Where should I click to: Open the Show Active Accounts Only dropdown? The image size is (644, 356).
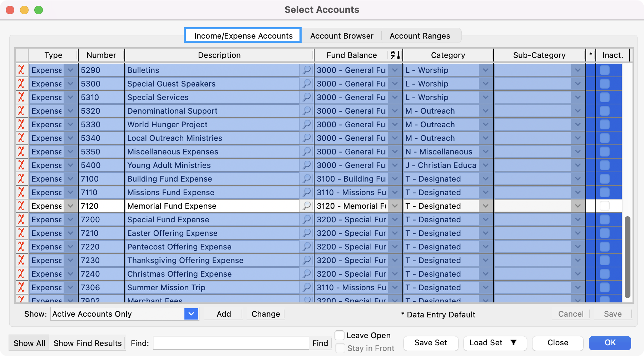[191, 314]
